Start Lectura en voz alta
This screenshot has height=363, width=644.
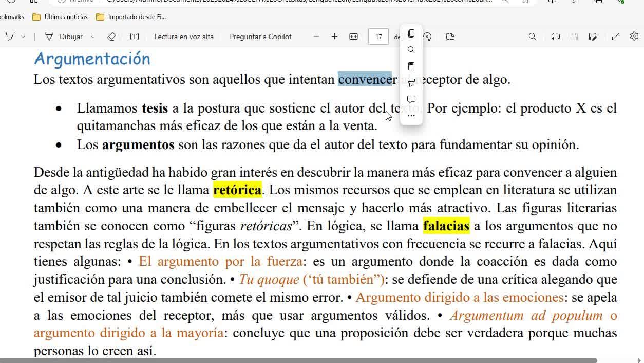pos(183,37)
